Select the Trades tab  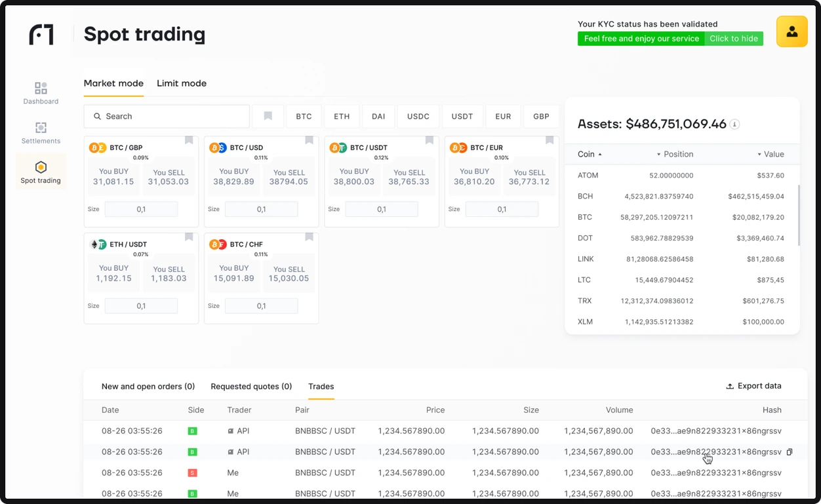[321, 386]
